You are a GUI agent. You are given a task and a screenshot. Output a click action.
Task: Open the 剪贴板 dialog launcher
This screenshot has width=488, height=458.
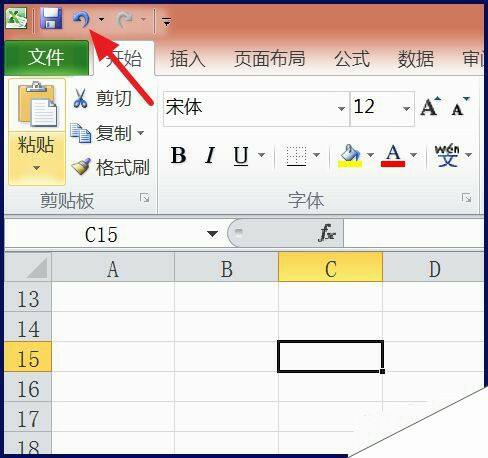[x=144, y=198]
